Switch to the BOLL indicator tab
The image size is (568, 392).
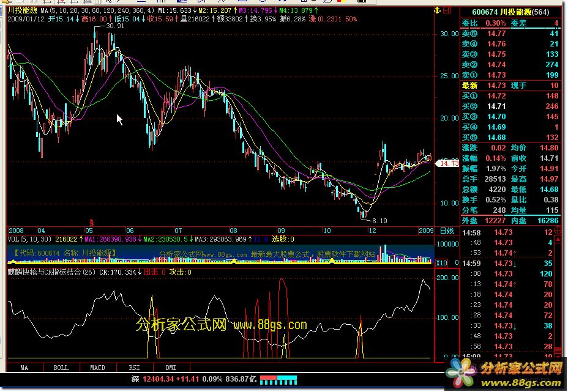61,368
